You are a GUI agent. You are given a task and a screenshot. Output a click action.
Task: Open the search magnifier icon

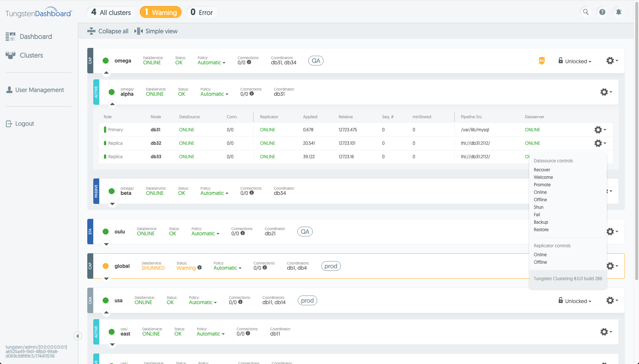tap(585, 12)
